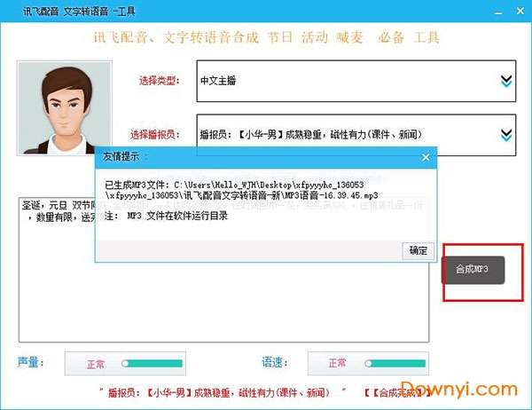
Task: Click the golden header banner text
Action: tap(267, 37)
